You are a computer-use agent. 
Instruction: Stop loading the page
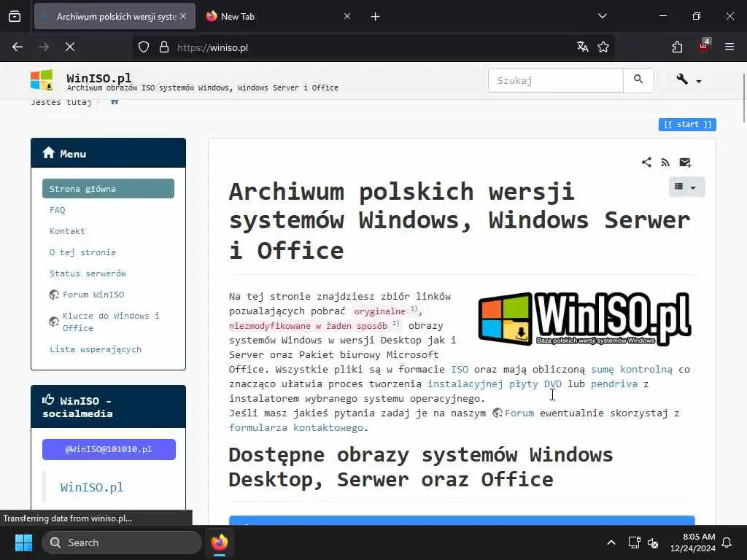[70, 47]
